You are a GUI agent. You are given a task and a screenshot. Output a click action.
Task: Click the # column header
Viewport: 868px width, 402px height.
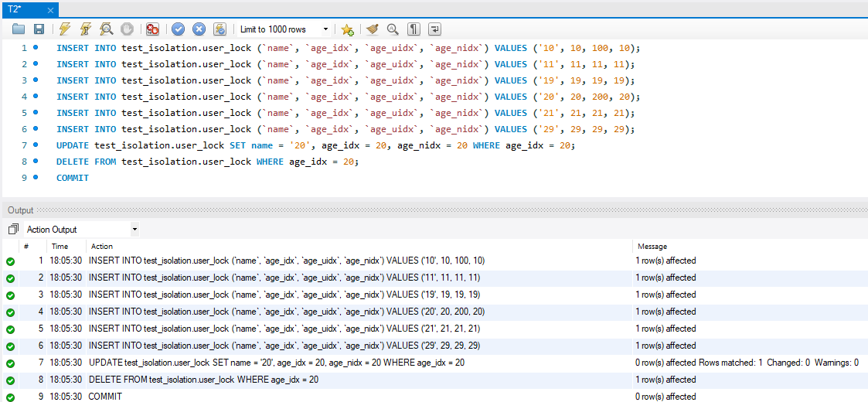coord(26,247)
